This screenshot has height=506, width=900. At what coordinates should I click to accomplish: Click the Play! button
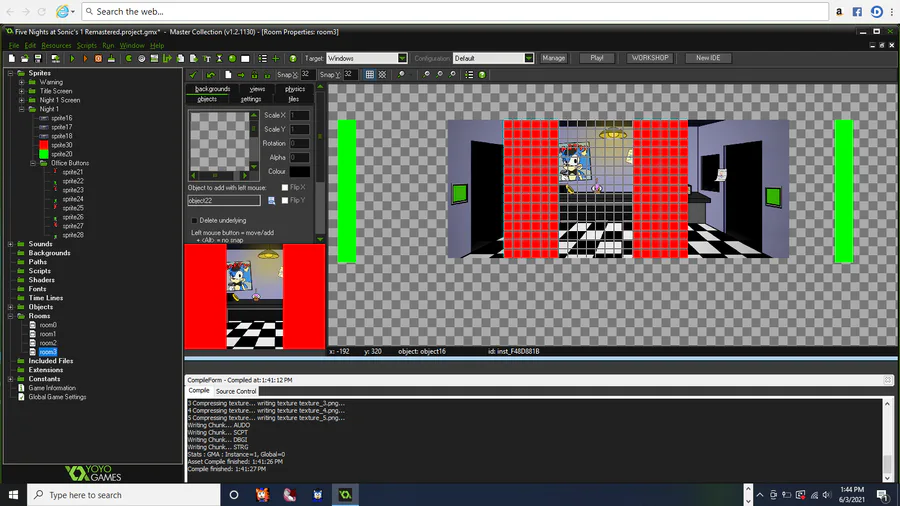click(597, 58)
